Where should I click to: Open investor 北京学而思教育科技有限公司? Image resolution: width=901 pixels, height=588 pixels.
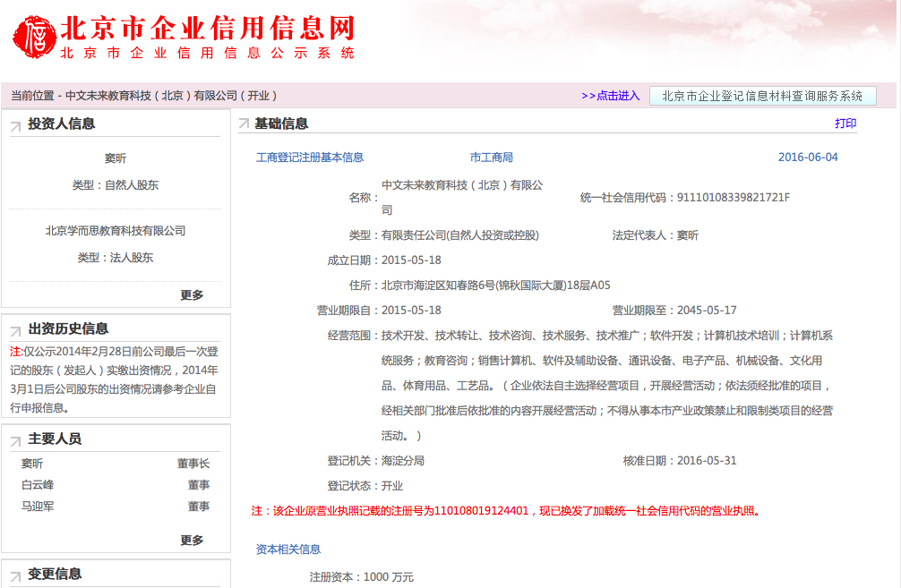(116, 231)
